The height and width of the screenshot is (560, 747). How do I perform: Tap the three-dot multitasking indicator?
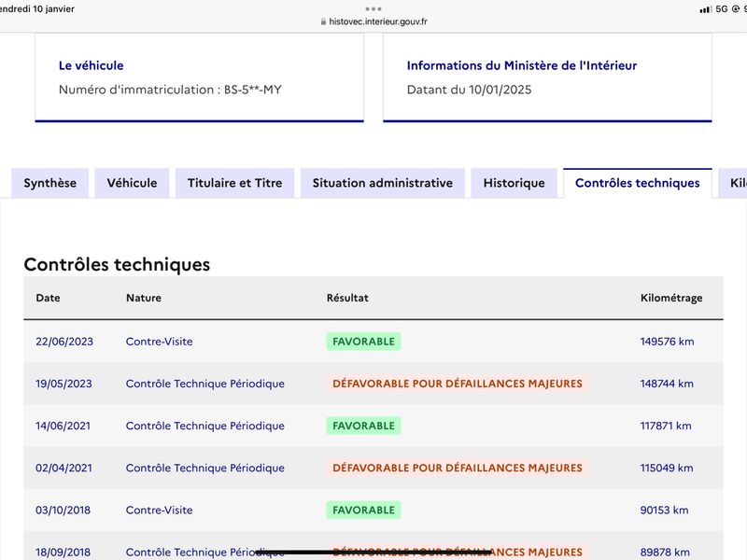coord(373,9)
